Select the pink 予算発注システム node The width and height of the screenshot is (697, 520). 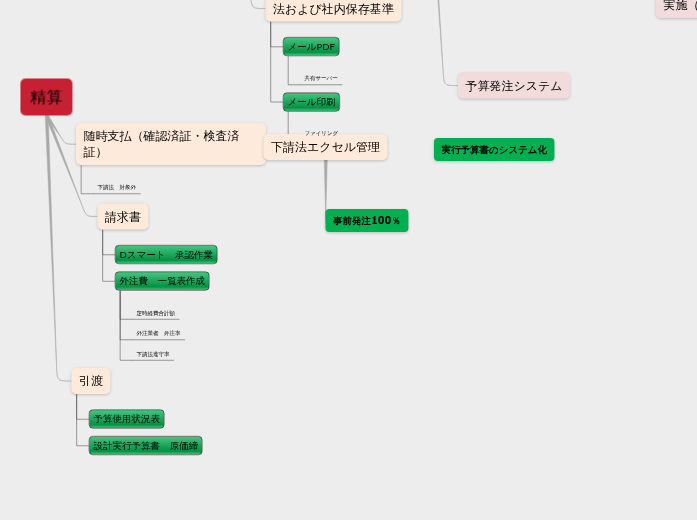(x=513, y=86)
